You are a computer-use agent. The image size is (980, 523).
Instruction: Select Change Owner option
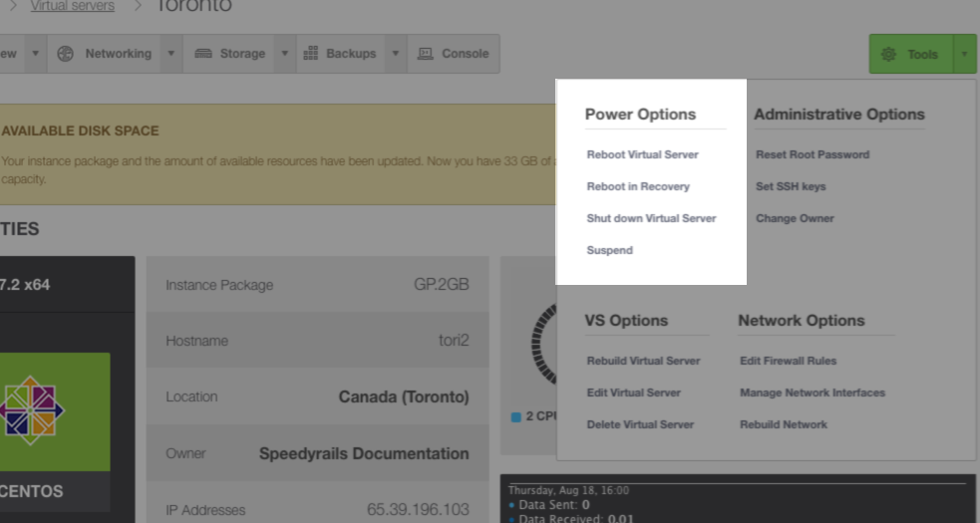pyautogui.click(x=795, y=219)
